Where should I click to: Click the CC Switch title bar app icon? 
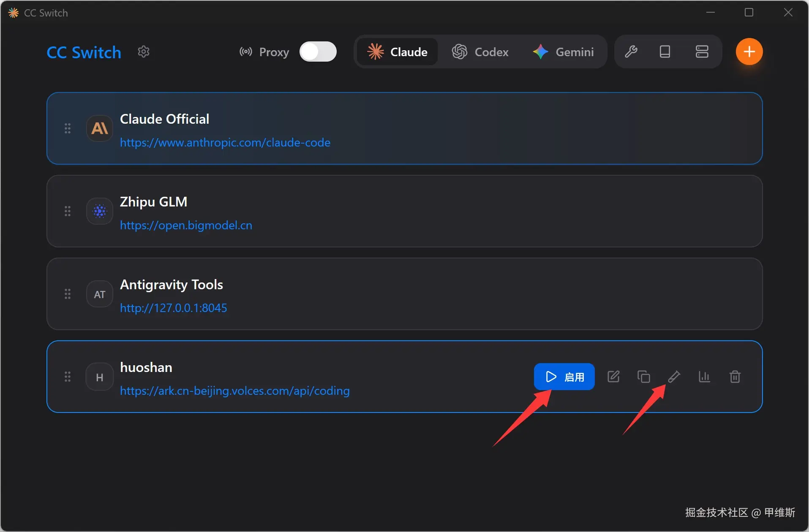14,13
